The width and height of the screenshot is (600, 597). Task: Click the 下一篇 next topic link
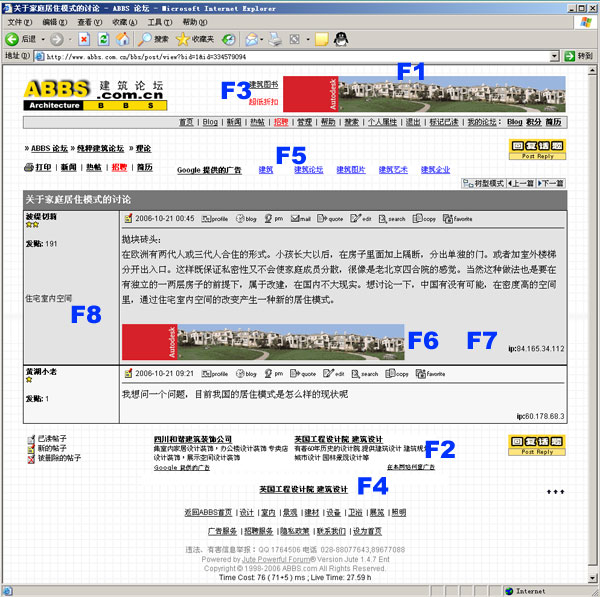(x=551, y=184)
